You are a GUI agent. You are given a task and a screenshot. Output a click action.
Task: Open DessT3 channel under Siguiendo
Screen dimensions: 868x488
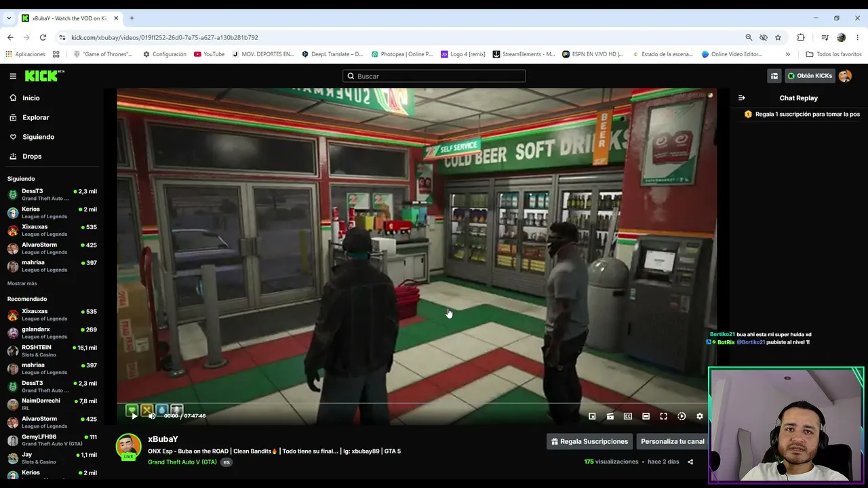pyautogui.click(x=52, y=195)
